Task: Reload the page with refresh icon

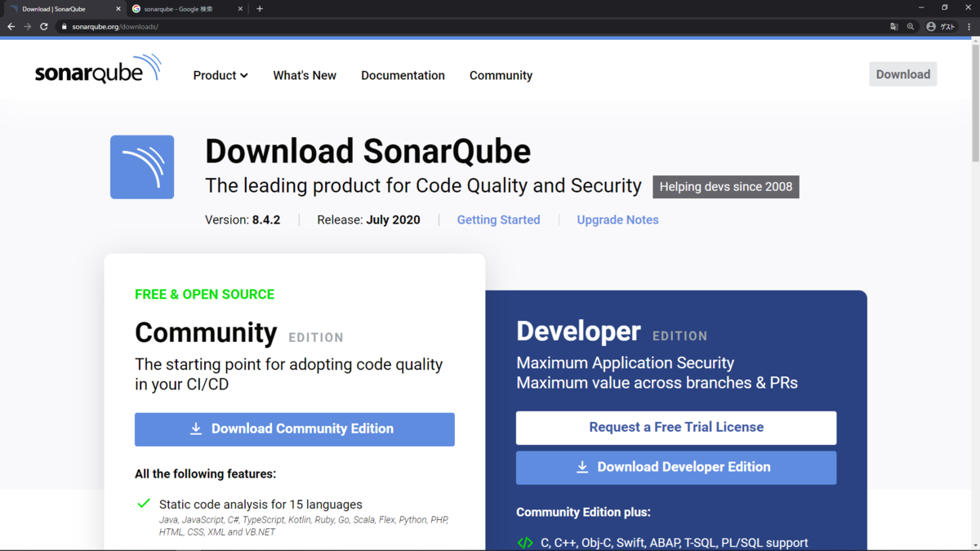Action: (x=44, y=26)
